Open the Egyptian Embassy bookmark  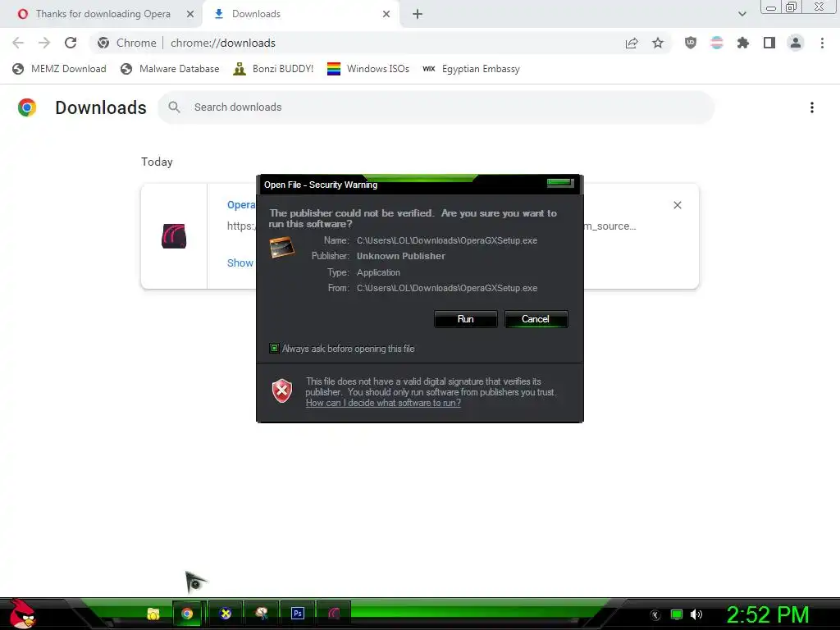[x=472, y=69]
